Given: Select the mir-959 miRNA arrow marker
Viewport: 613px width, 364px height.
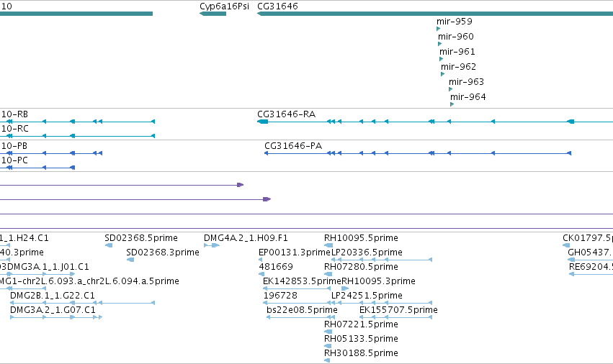Looking at the screenshot, I should (438, 29).
